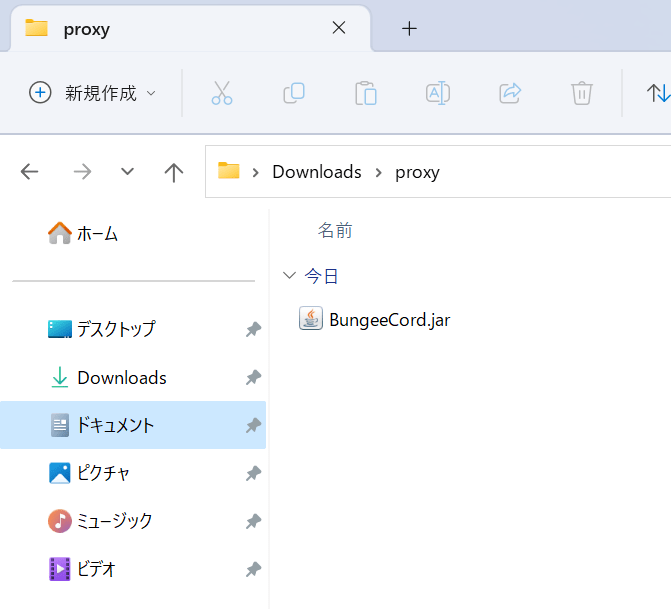
Task: Unpin デスクトップ using its pin icon
Action: (x=253, y=330)
